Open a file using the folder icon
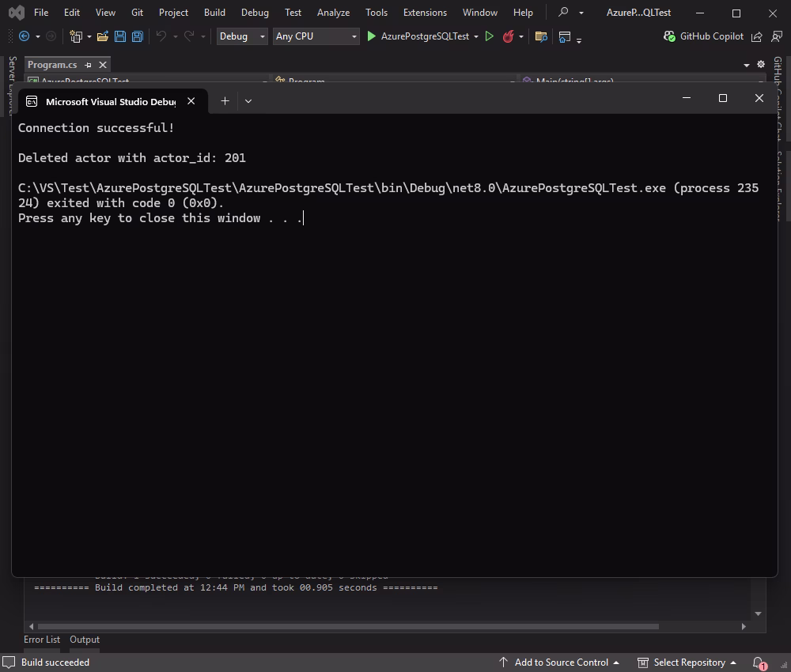This screenshot has width=791, height=672. (102, 36)
